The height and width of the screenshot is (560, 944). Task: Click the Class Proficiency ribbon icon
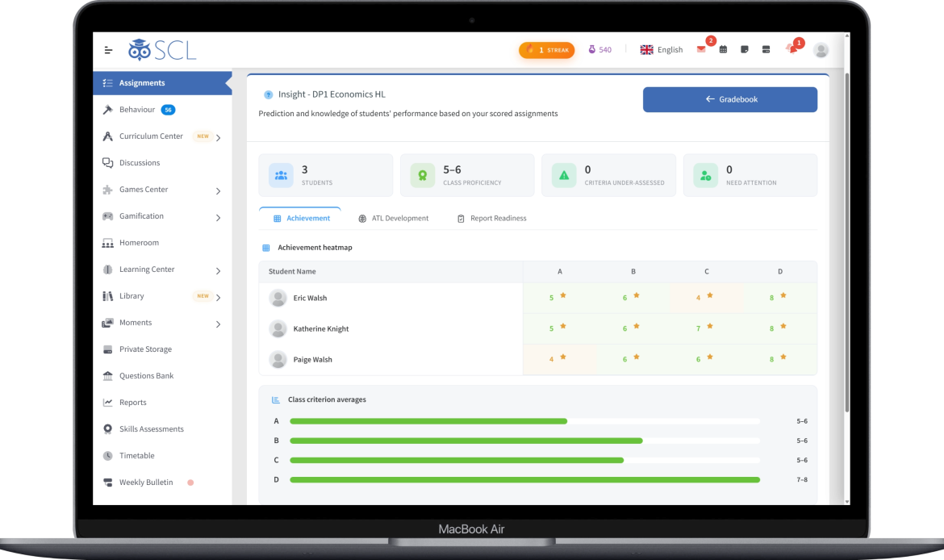coord(423,175)
